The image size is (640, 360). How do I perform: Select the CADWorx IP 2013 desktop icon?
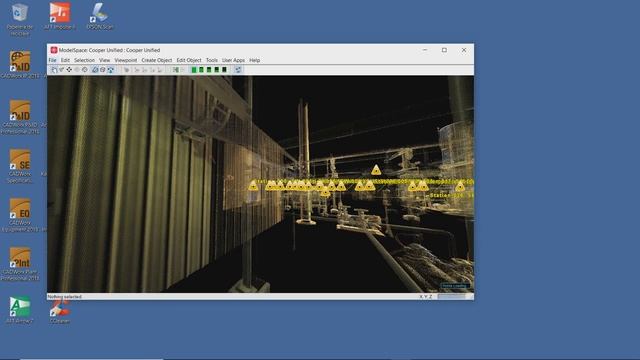coord(20,65)
